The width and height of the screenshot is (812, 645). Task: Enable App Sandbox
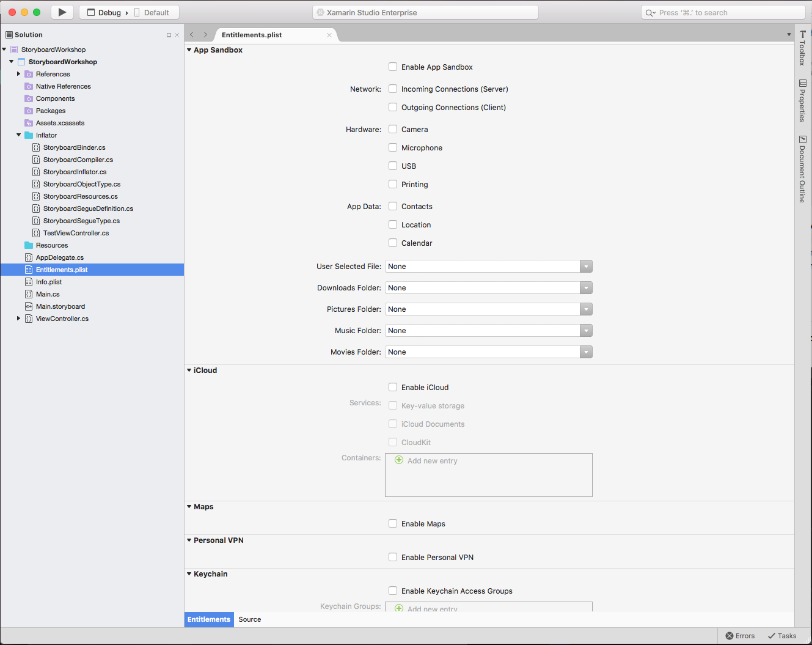tap(393, 67)
